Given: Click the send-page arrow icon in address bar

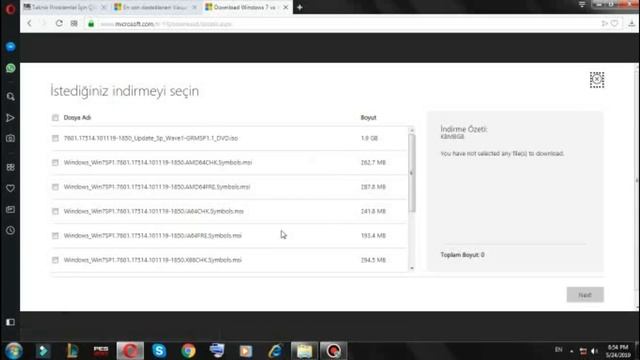Looking at the screenshot, I should point(604,24).
